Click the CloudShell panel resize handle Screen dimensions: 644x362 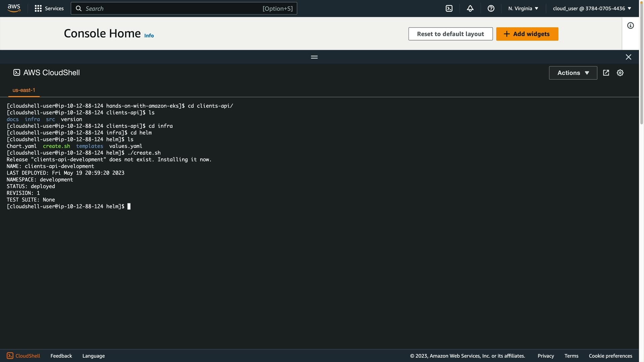pos(314,57)
